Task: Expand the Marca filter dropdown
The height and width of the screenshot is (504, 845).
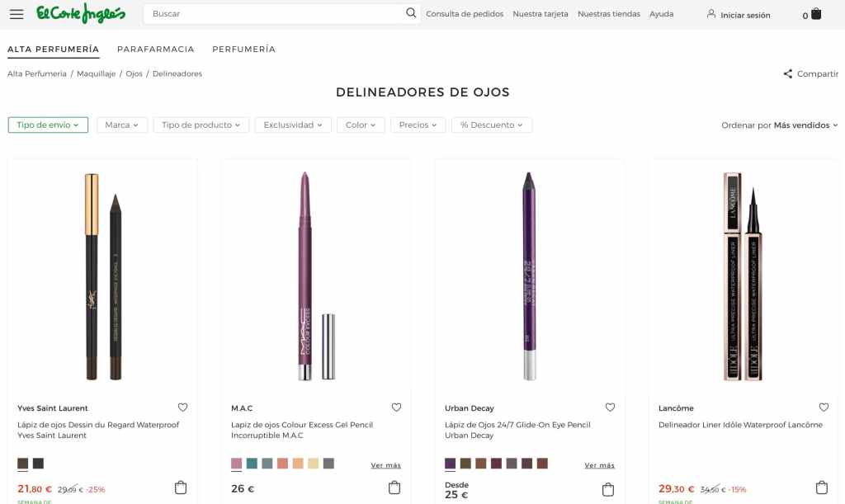Action: [x=122, y=125]
